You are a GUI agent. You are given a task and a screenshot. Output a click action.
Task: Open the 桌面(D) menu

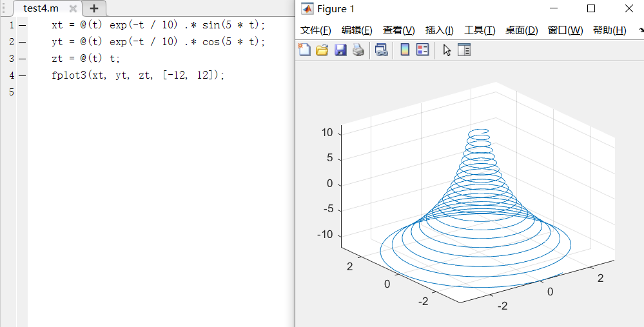click(522, 30)
